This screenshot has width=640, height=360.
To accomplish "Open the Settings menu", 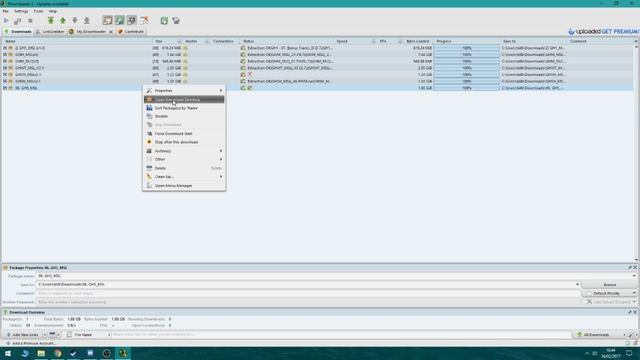I will tap(21, 11).
